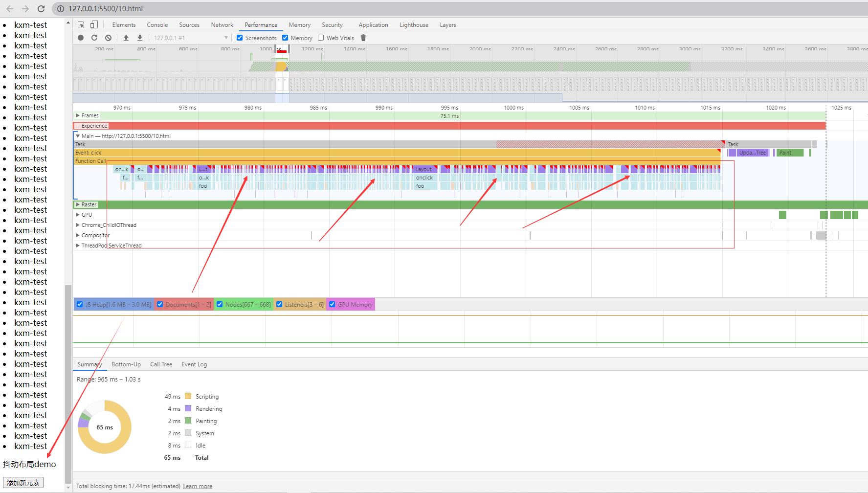Expand the Frames track
This screenshot has width=868, height=493.
pos(78,115)
